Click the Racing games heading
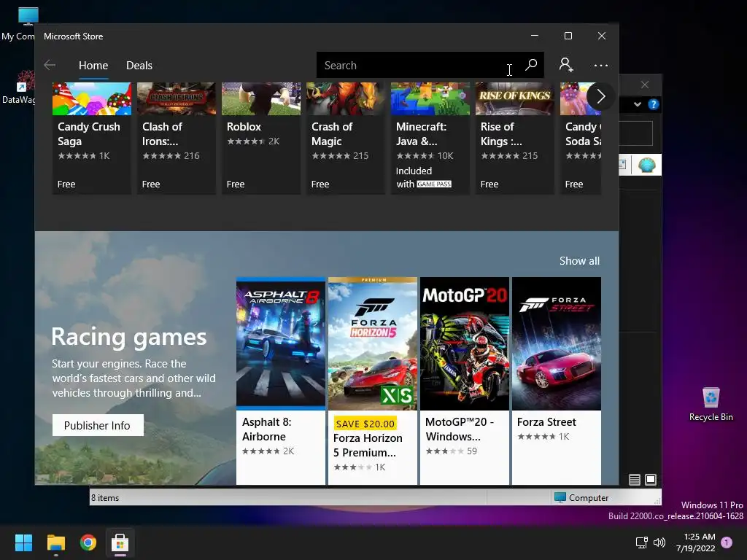This screenshot has height=560, width=747. 129,337
